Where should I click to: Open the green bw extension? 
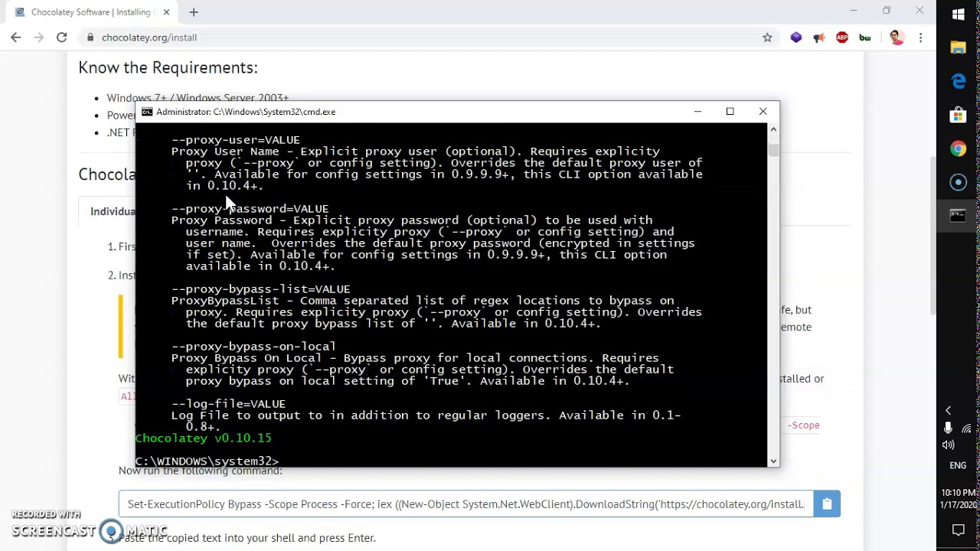coord(865,37)
